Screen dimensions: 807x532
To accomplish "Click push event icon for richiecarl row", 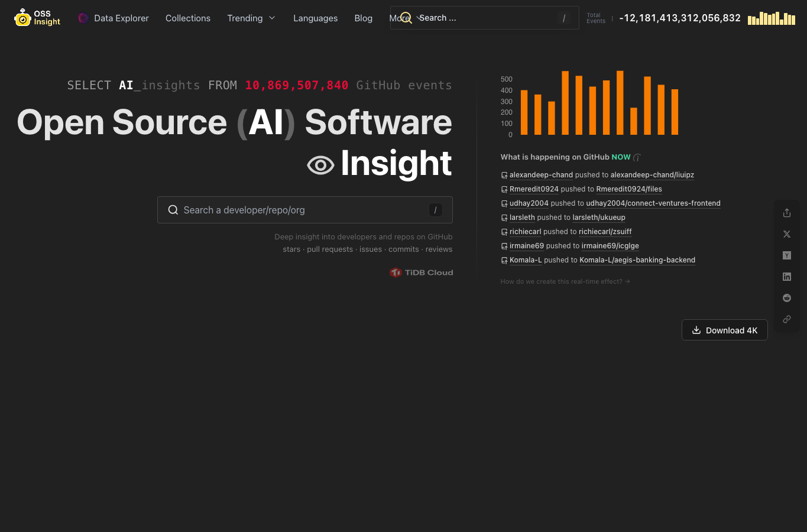I will click(x=504, y=232).
